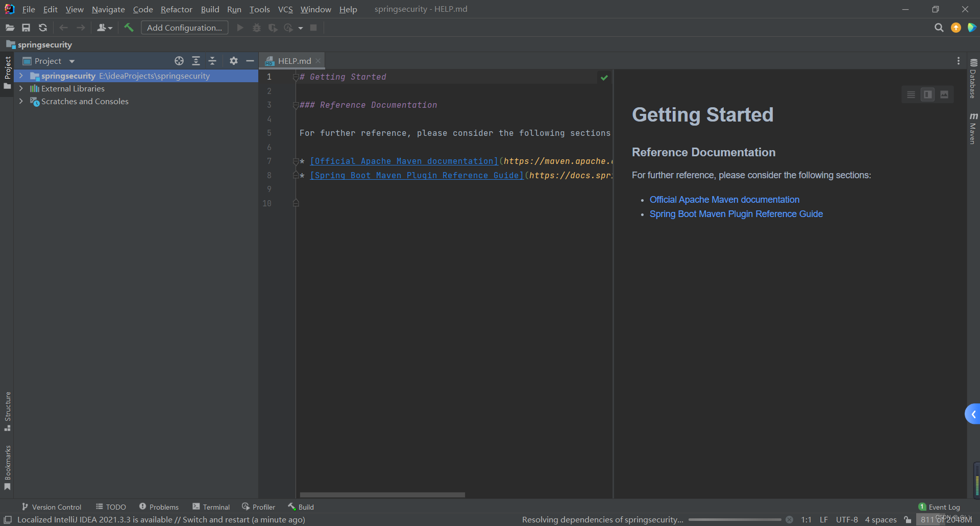Toggle tool window bars icon bottom-left
This screenshot has height=526, width=980.
8,520
